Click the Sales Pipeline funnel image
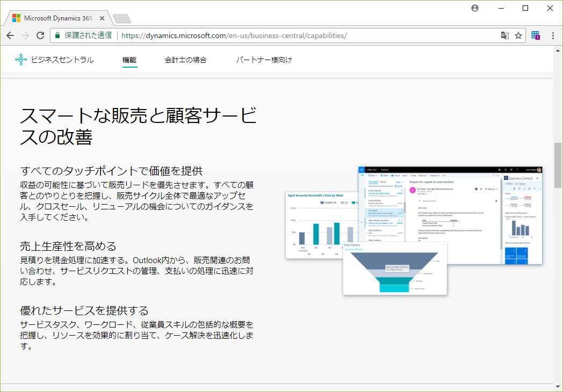 [x=395, y=268]
